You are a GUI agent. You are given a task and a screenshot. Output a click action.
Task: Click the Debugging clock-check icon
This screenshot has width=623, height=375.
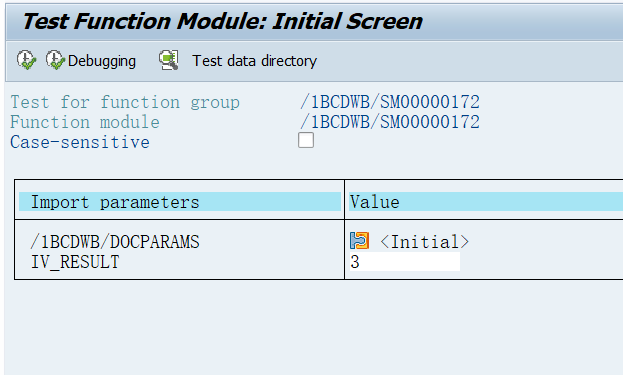click(x=55, y=60)
